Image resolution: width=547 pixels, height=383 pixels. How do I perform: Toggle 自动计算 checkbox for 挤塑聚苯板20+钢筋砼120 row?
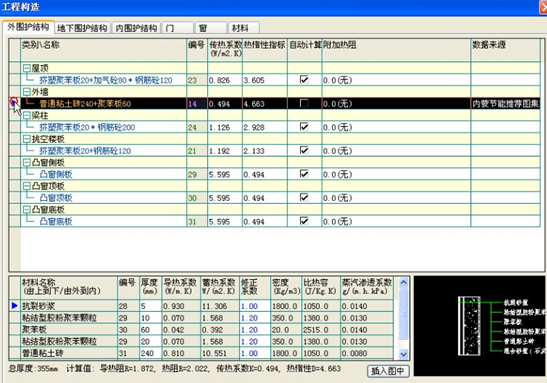click(304, 150)
